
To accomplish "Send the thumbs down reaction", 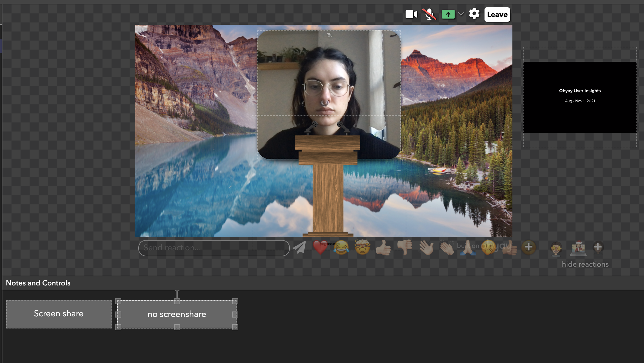I will pos(405,248).
